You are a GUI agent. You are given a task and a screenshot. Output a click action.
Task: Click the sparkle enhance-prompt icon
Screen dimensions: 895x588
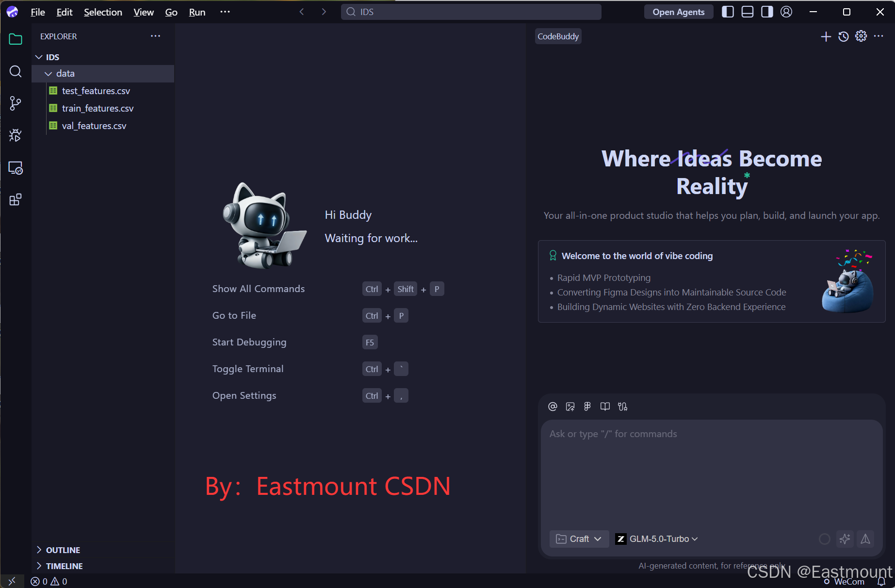coord(845,539)
